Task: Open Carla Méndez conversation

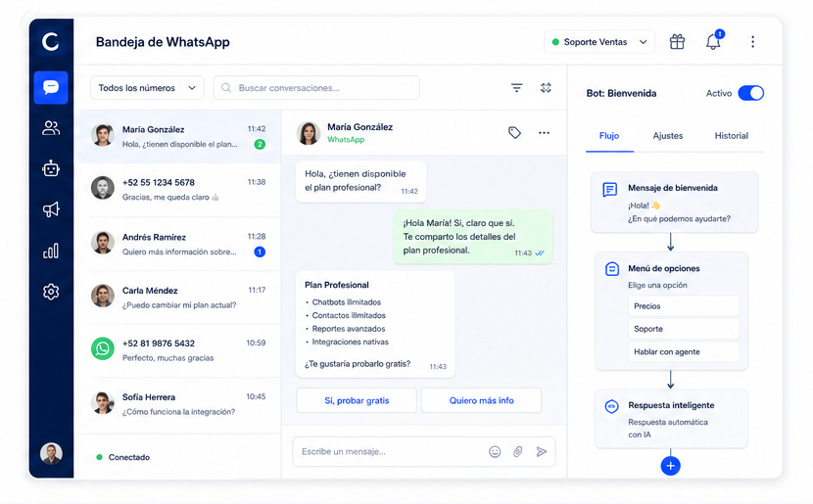Action: pos(178,298)
